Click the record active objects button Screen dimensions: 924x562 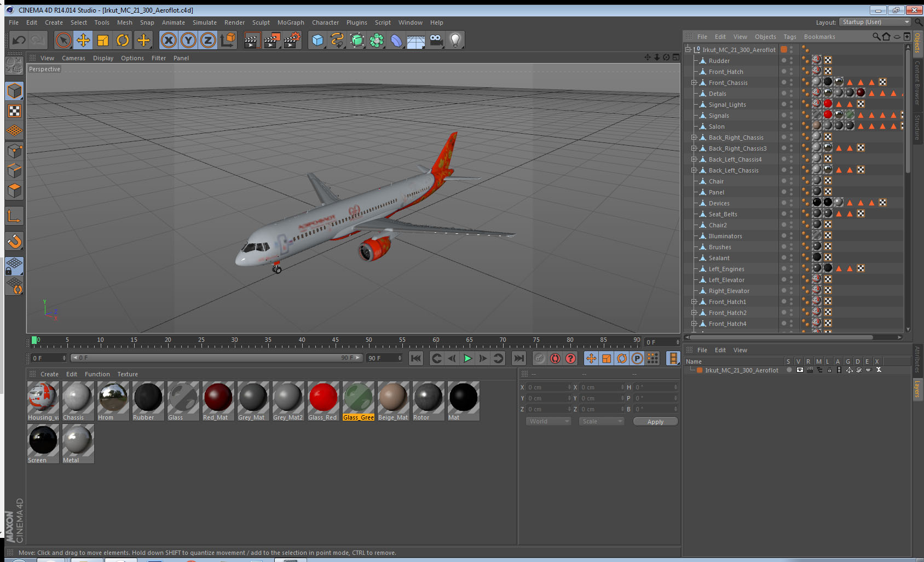click(540, 358)
